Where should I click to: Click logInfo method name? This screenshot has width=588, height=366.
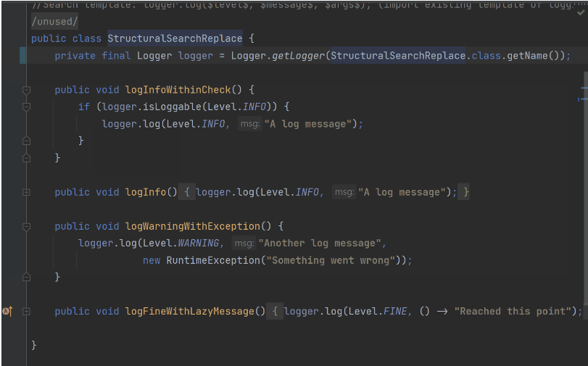[146, 192]
